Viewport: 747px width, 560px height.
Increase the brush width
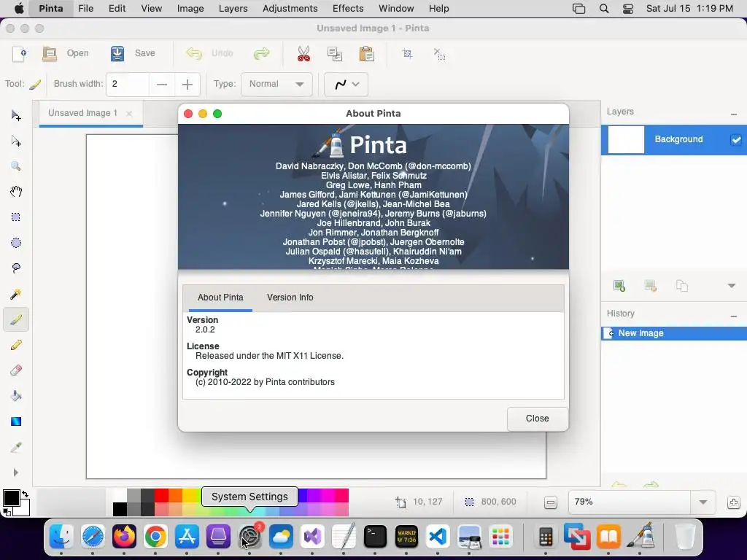click(187, 85)
